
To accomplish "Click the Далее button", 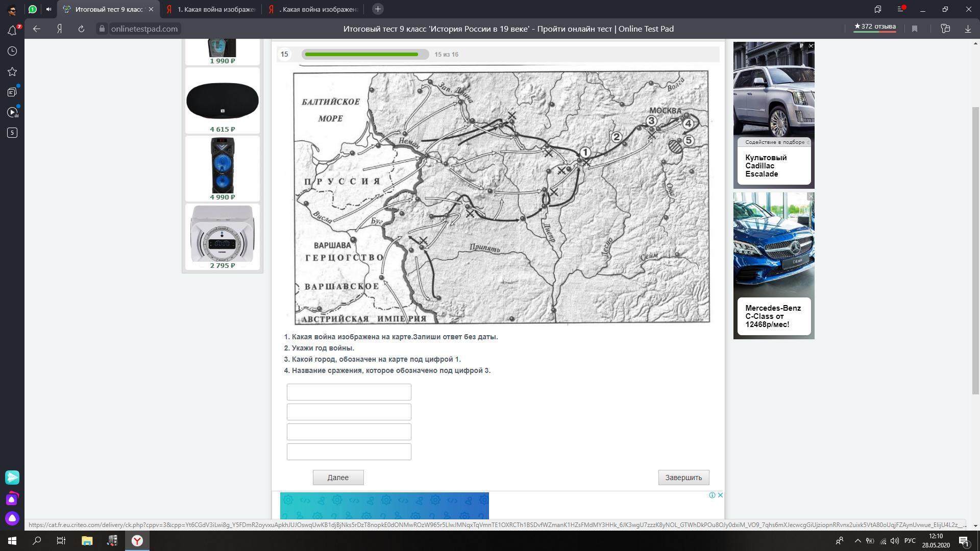I will pyautogui.click(x=338, y=478).
